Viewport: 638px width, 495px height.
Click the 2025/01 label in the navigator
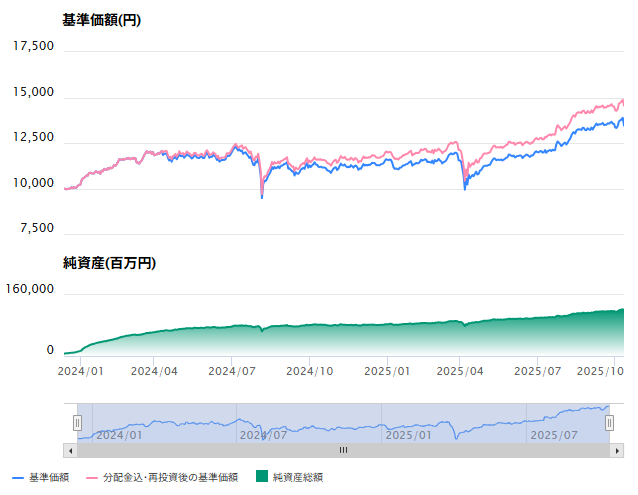[x=409, y=435]
